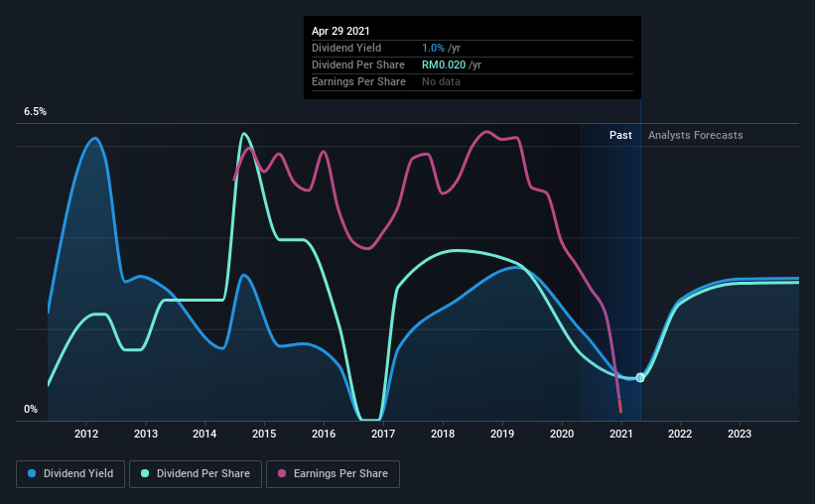Image resolution: width=815 pixels, height=504 pixels.
Task: Click the 0% y-axis label
Action: (x=31, y=410)
